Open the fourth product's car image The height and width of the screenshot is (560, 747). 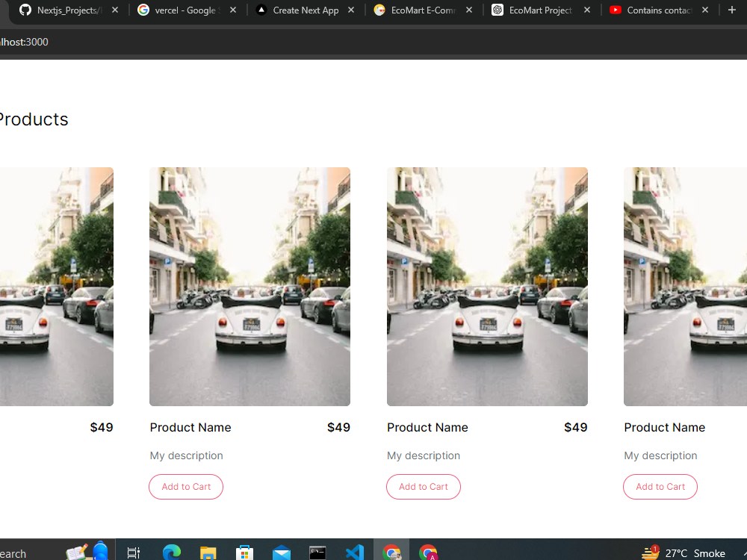click(686, 287)
